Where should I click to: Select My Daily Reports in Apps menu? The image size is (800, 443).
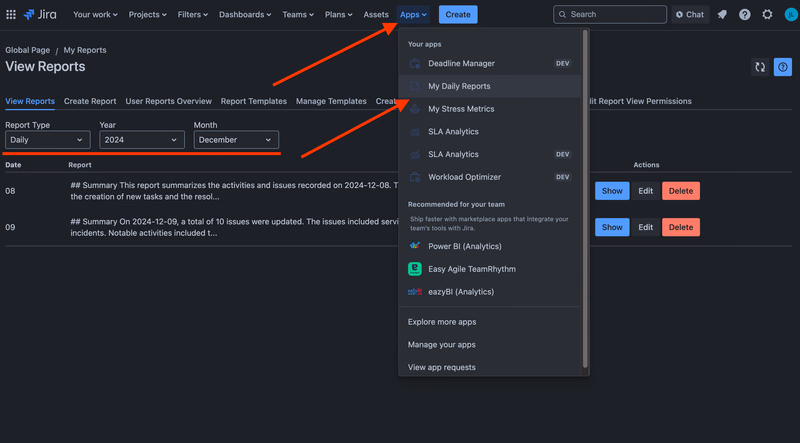(x=490, y=86)
